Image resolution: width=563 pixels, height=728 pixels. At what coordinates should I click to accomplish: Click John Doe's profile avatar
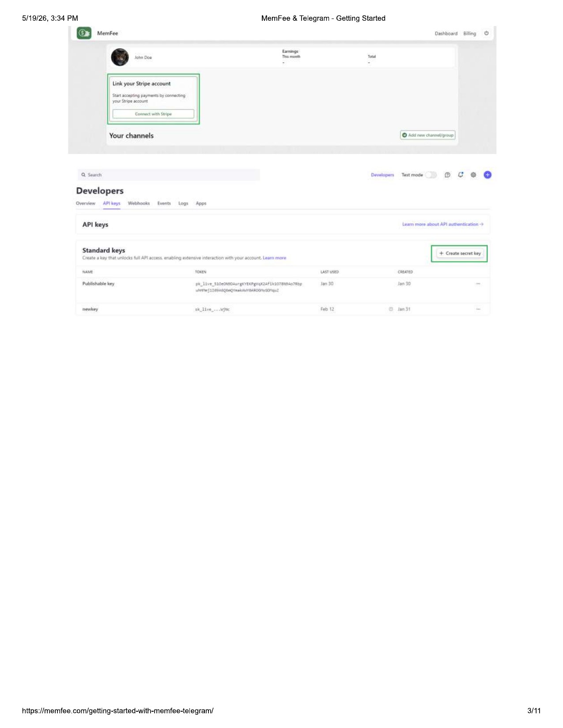(x=120, y=57)
